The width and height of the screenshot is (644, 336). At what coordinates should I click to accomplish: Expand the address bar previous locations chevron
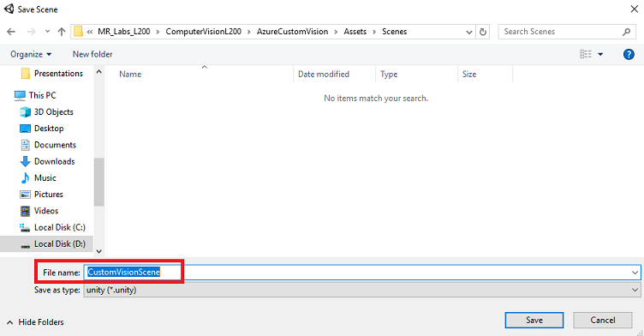pos(469,32)
